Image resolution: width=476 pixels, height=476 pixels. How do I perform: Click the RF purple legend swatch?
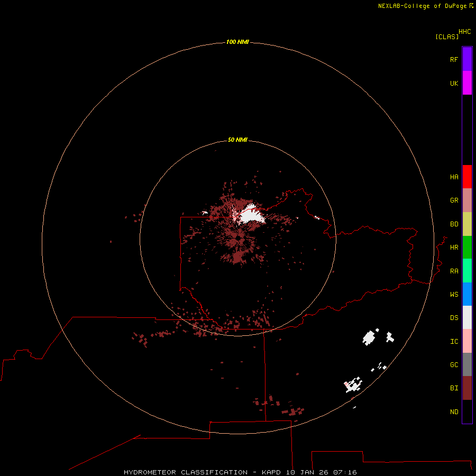pyautogui.click(x=467, y=59)
